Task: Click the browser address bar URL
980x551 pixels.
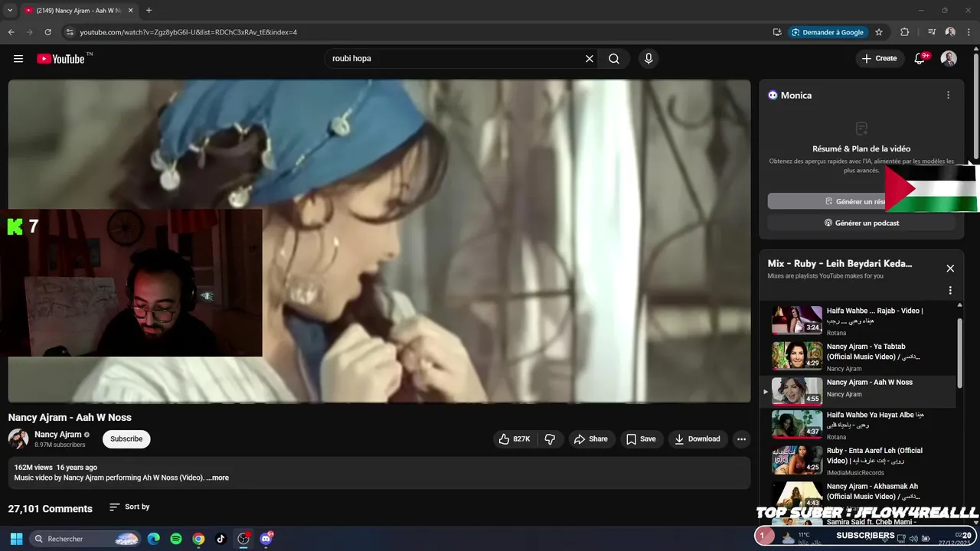Action: [188, 32]
